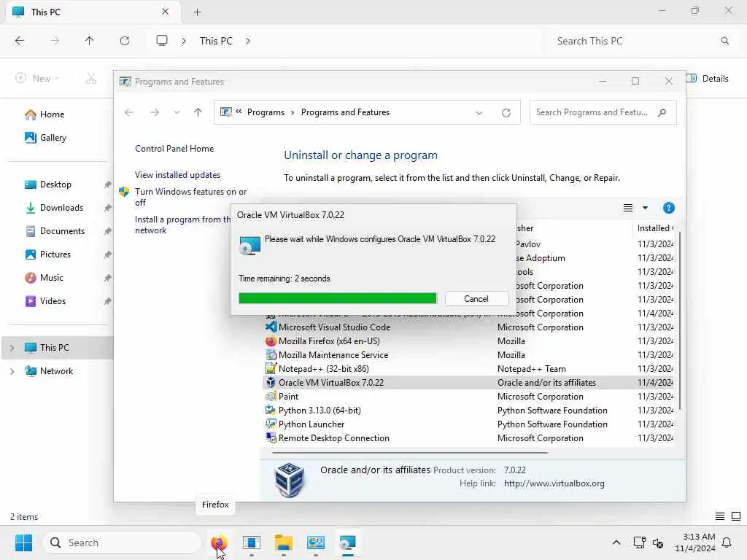Refresh the Programs and Features list
Screen dimensions: 747x560
[x=506, y=113]
